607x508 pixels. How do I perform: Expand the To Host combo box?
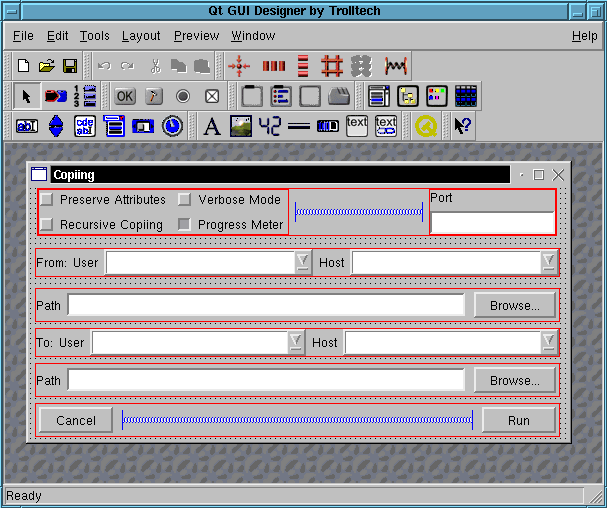[x=548, y=342]
